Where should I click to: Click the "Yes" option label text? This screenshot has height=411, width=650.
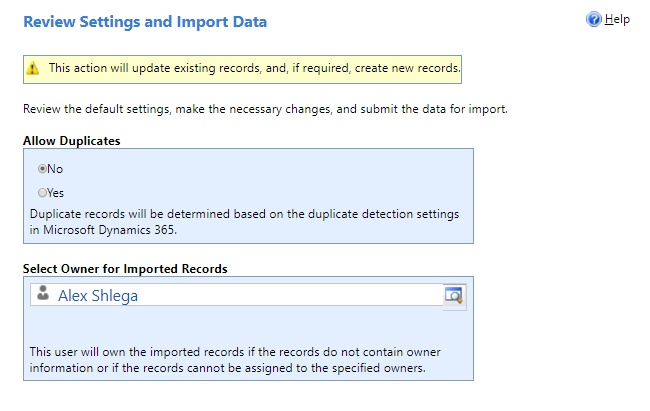point(55,193)
